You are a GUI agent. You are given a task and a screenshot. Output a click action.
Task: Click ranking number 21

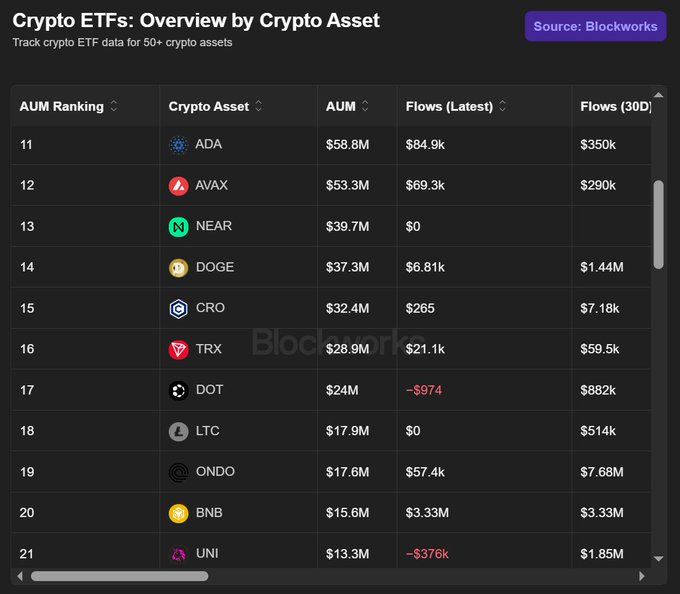(x=26, y=554)
